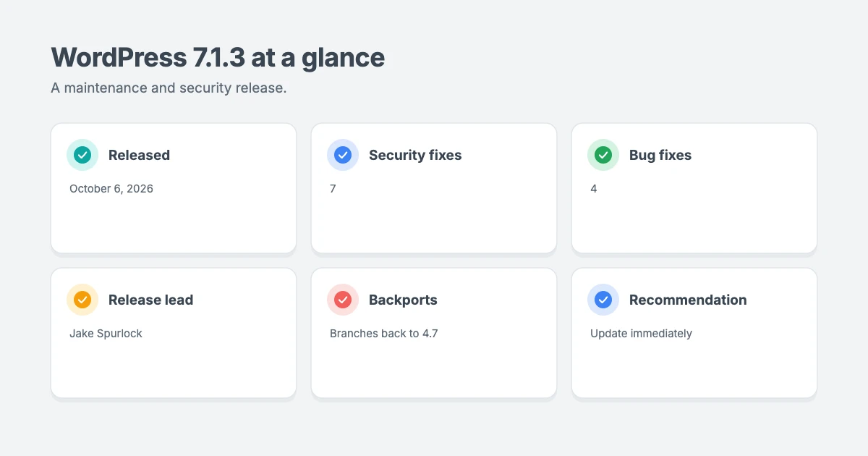
Task: Click the 'A maintenance and security release.' subtitle
Action: 169,88
